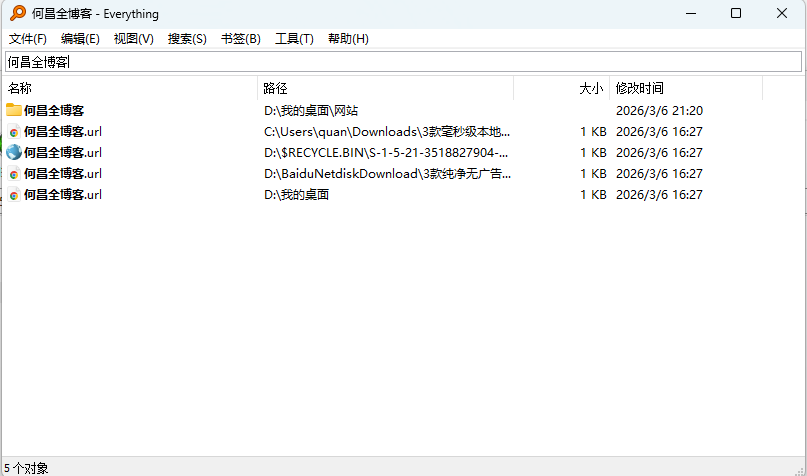Sort results by the 大小 column header
This screenshot has height=476, width=807.
click(x=562, y=89)
